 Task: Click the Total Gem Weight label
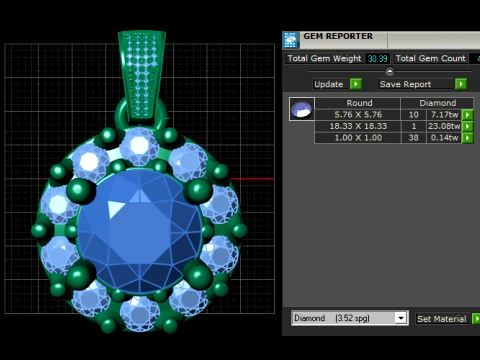(324, 58)
